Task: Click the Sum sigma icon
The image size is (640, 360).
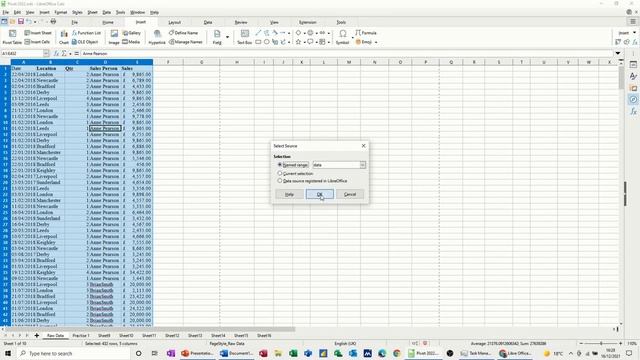Action: pos(64,53)
